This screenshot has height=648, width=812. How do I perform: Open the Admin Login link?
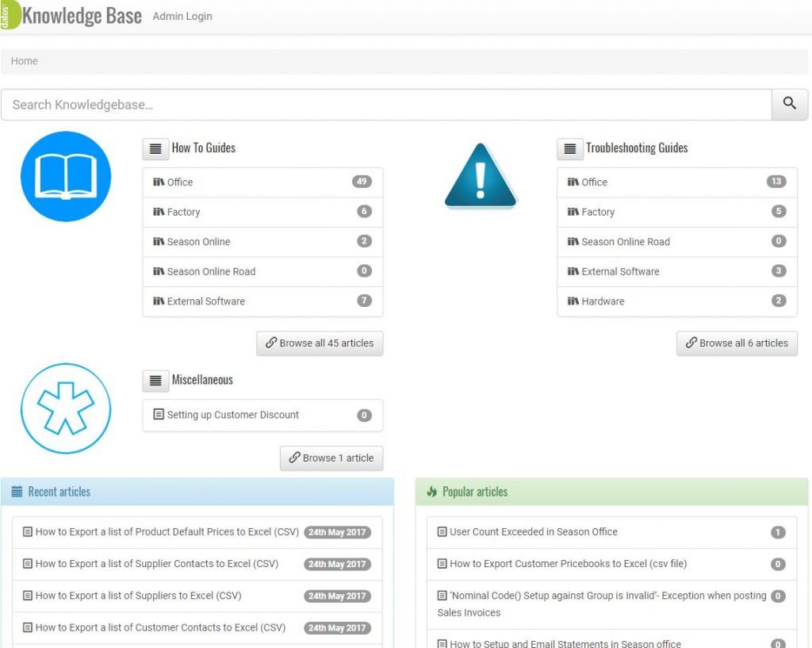(x=182, y=16)
